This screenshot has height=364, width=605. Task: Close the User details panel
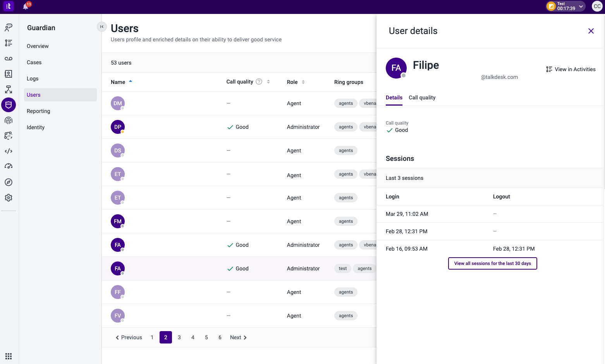tap(591, 31)
